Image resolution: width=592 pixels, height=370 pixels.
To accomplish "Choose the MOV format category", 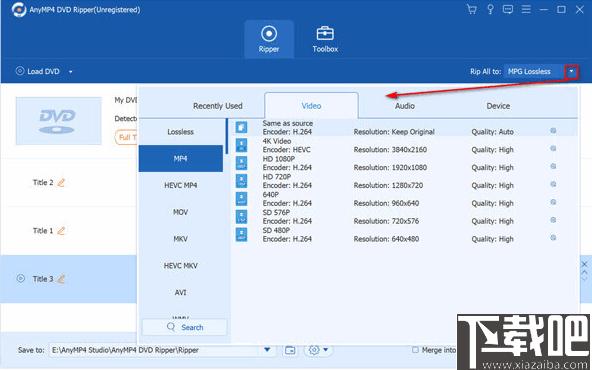I will [x=180, y=212].
